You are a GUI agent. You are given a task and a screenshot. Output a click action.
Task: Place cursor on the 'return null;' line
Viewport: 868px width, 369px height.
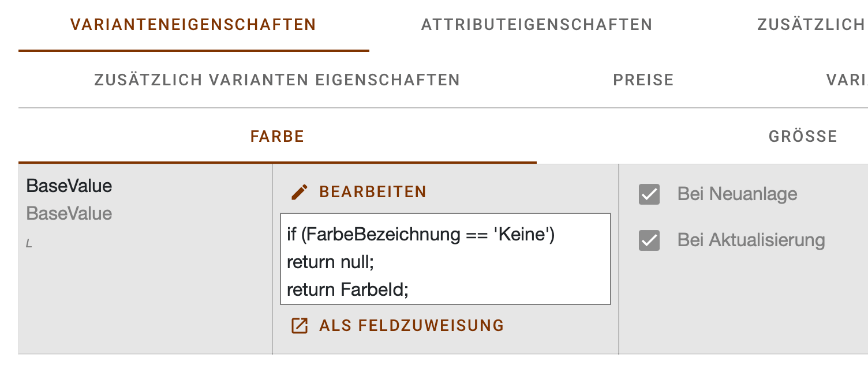point(331,262)
